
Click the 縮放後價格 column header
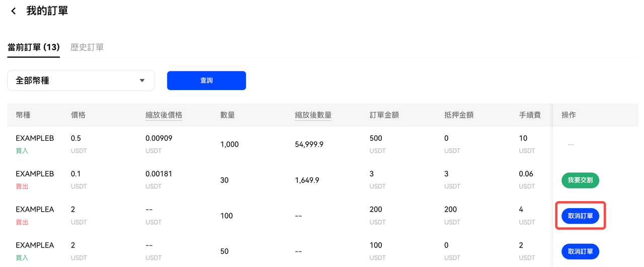(164, 115)
